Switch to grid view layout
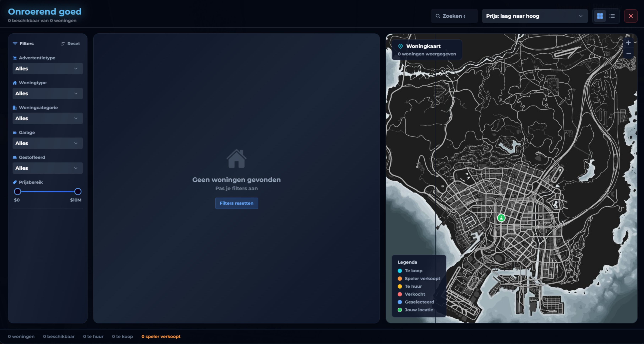644x344 pixels. coord(600,16)
